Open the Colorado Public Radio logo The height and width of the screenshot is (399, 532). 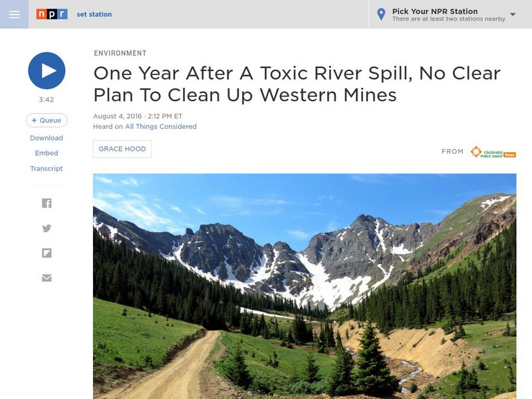click(x=493, y=152)
